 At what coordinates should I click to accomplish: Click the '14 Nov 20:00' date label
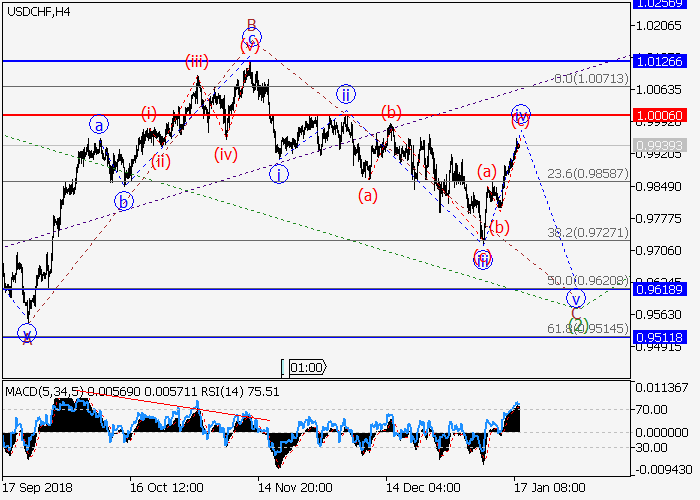294,489
